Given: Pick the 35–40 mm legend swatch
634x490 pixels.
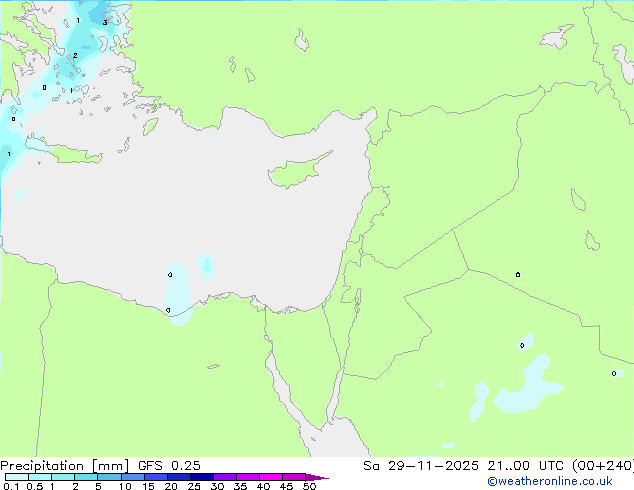Looking at the screenshot, I should pyautogui.click(x=248, y=477).
